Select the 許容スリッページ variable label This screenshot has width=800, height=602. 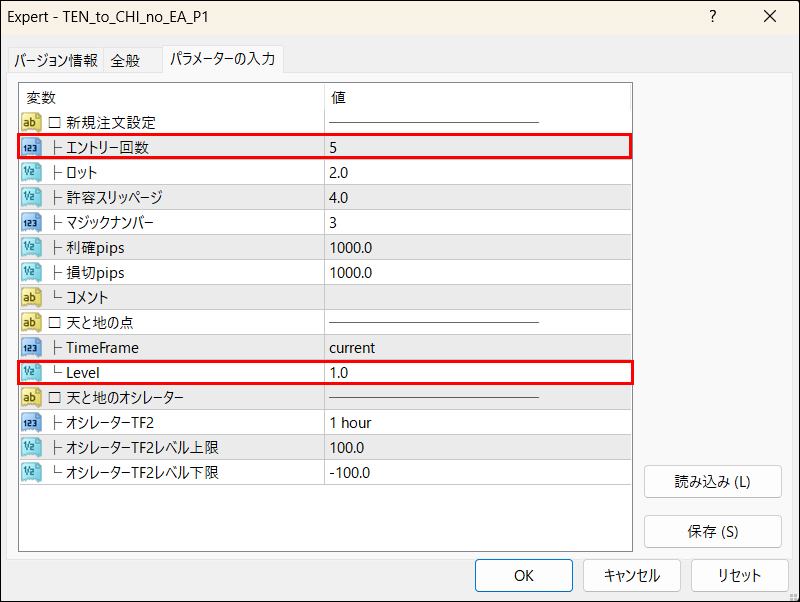[114, 197]
